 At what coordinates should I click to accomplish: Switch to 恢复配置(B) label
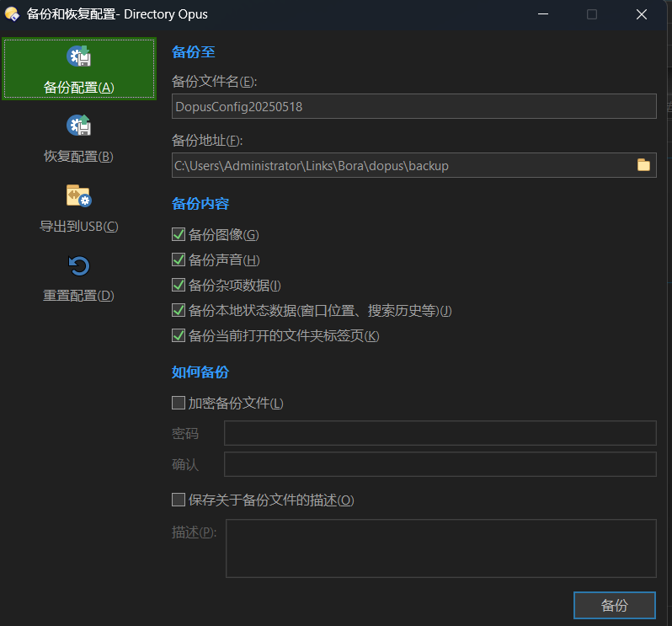(x=79, y=157)
